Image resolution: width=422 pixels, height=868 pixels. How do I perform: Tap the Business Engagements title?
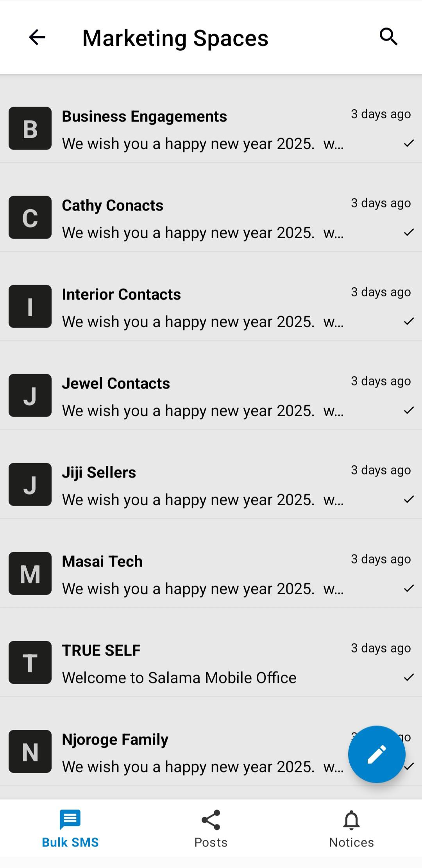click(144, 116)
